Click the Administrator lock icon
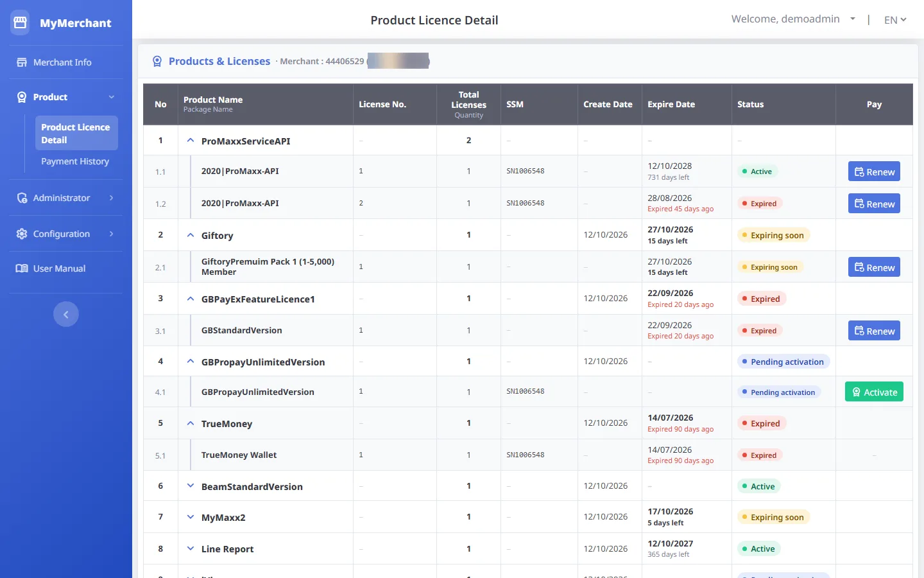 click(22, 198)
